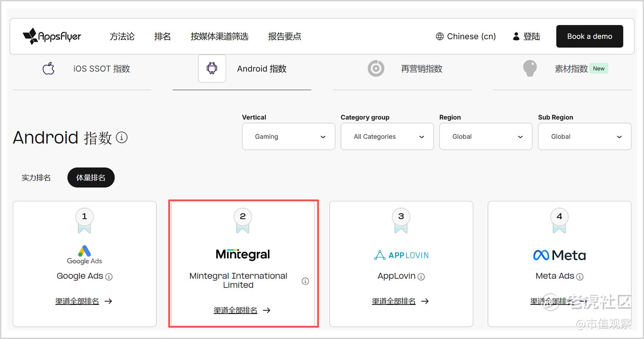
Task: Click the globe language icon
Action: click(439, 36)
